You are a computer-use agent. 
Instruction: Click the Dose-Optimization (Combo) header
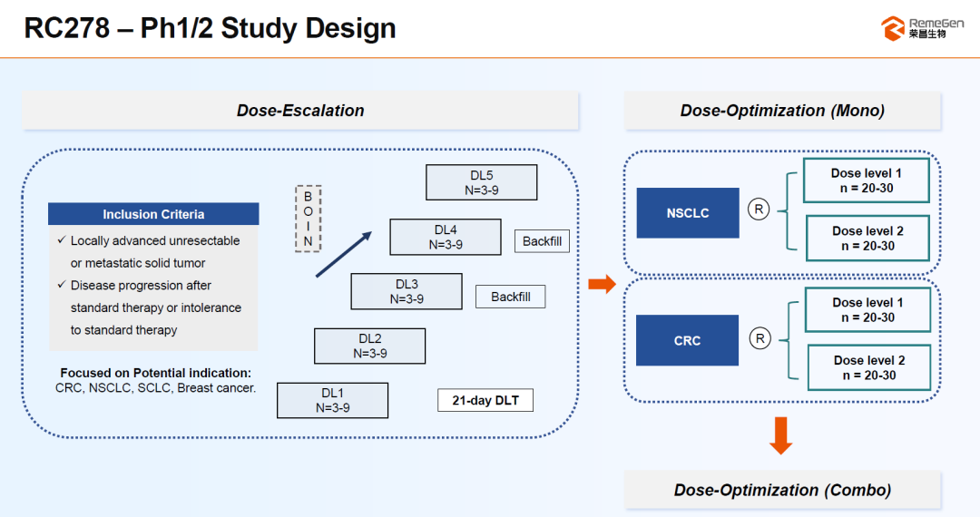pyautogui.click(x=781, y=490)
